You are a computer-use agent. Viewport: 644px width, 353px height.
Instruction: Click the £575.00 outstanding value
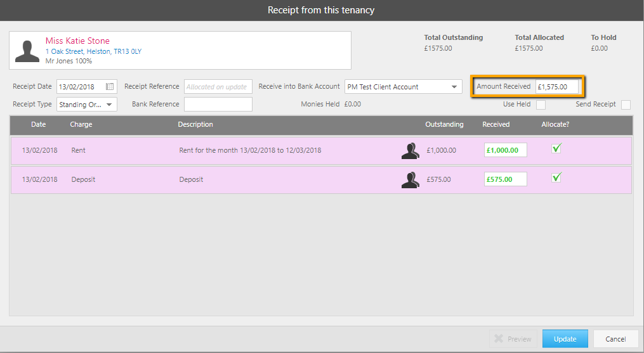pyautogui.click(x=438, y=179)
